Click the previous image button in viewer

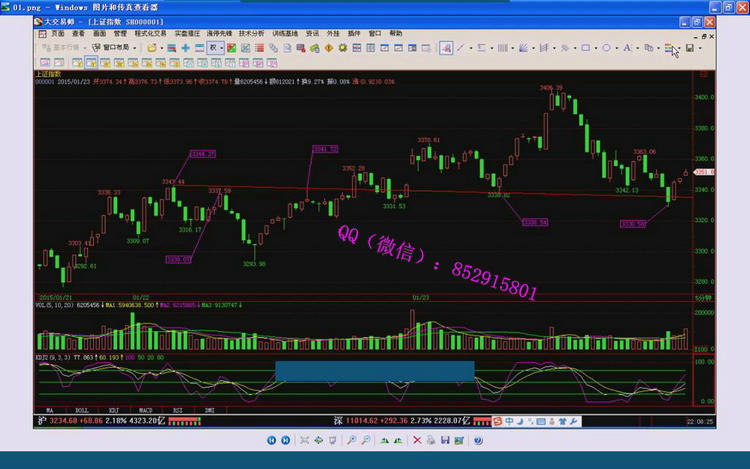click(x=271, y=440)
